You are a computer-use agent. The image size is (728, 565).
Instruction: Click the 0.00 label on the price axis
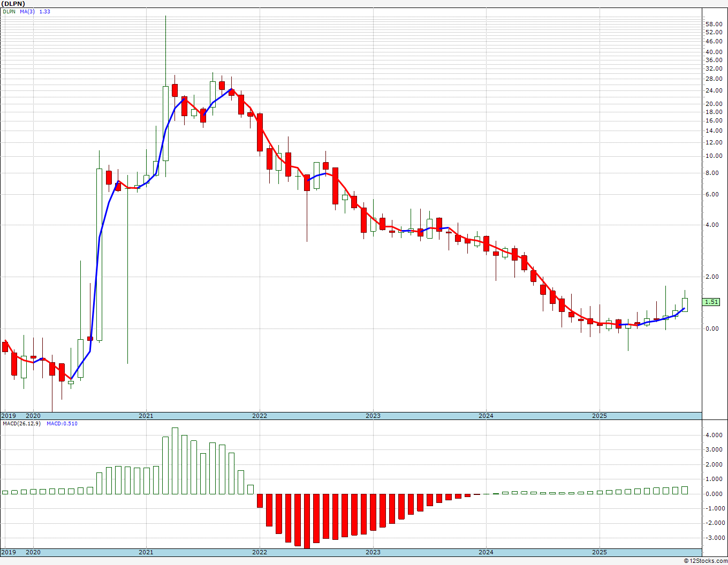711,329
